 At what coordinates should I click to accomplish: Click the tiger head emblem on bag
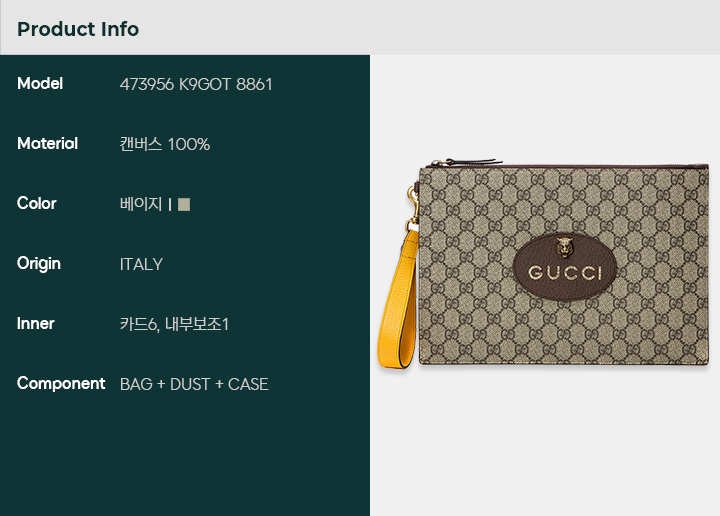pos(564,247)
